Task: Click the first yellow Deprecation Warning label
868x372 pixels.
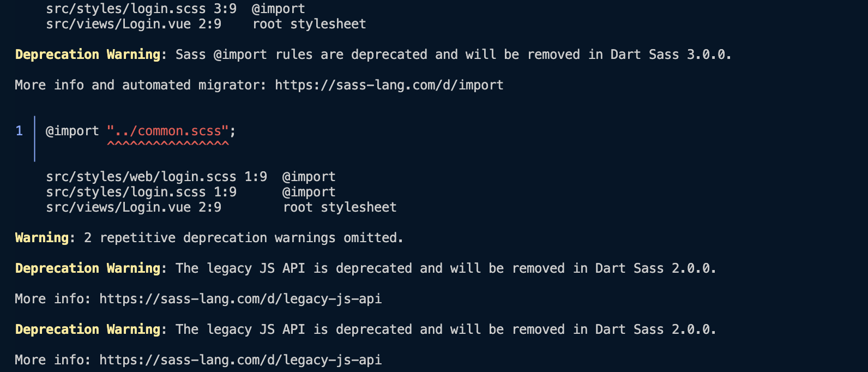Action: coord(88,55)
